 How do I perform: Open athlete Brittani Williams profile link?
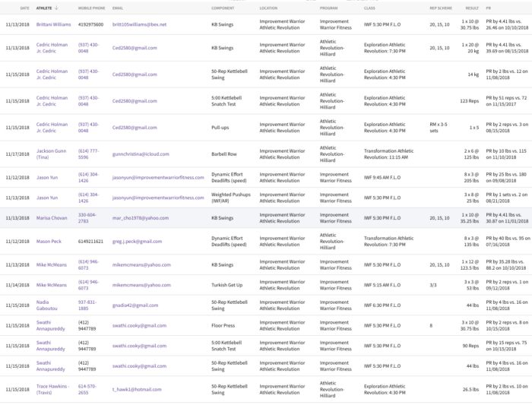[54, 24]
